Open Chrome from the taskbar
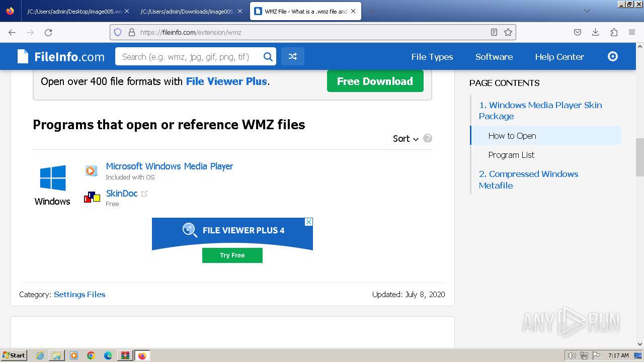Viewport: 644px width, 362px height. (91, 355)
